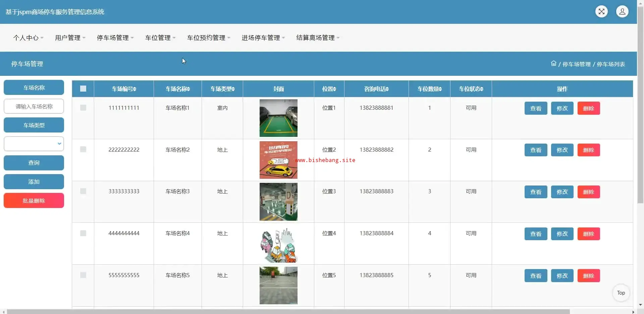
Task: Open the user profile avatar icon
Action: (x=622, y=11)
